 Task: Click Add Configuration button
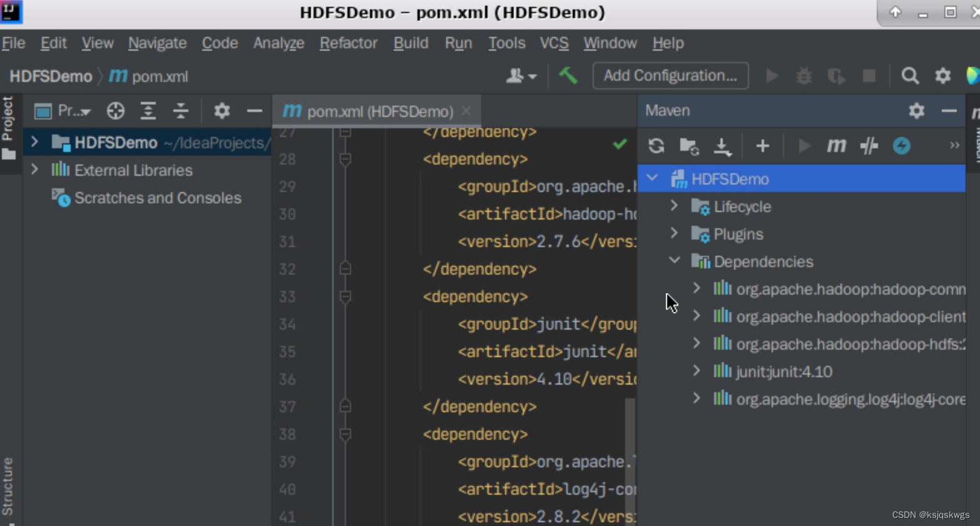tap(670, 75)
